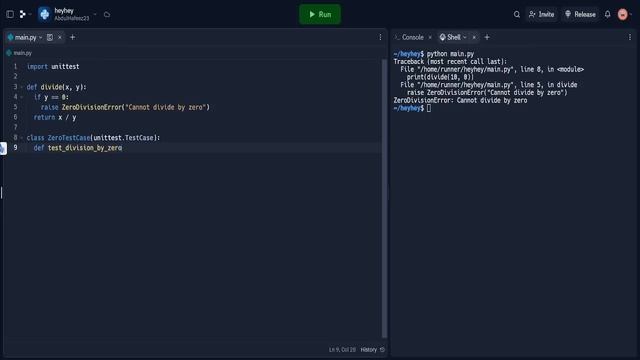The image size is (640, 360).
Task: Click 'ZeroDivisionError: Cannot divide by zero' shell output
Action: tap(460, 100)
